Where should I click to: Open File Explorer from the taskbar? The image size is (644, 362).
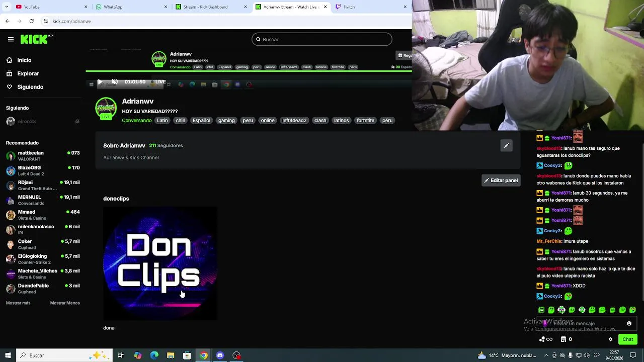pyautogui.click(x=171, y=355)
